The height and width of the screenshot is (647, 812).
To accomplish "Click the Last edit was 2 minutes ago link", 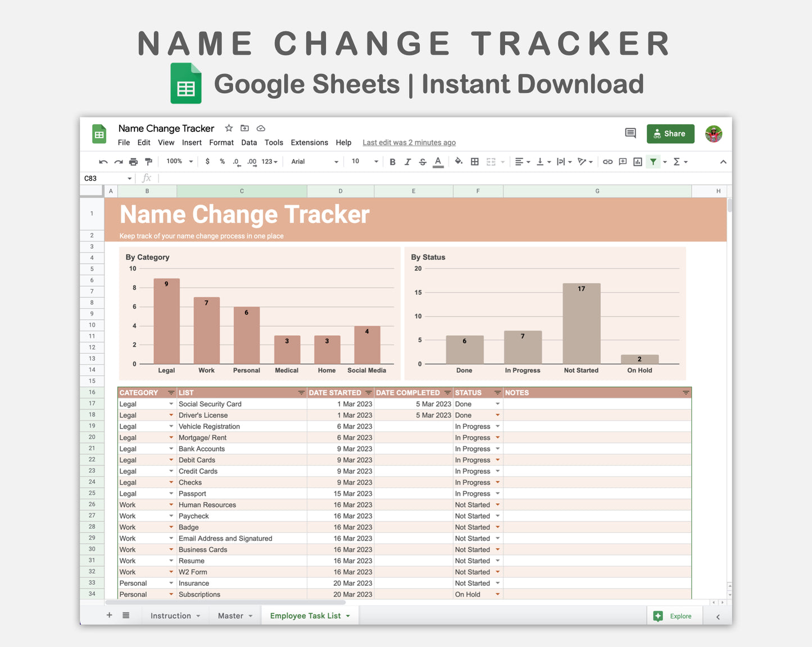I will click(409, 142).
